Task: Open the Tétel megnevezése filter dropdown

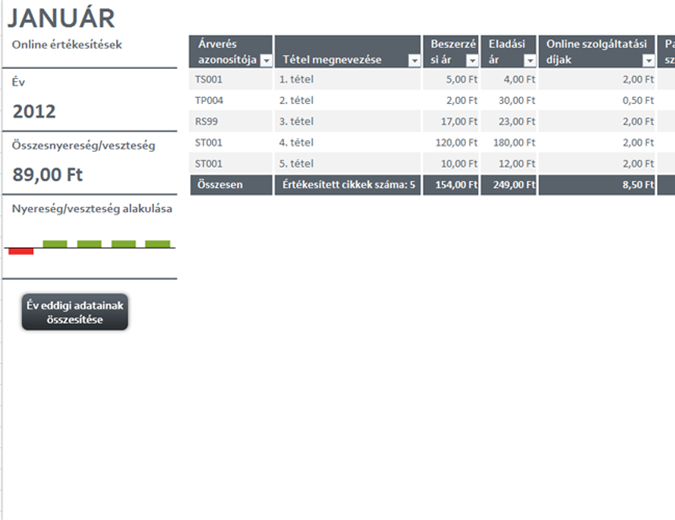Action: [414, 61]
